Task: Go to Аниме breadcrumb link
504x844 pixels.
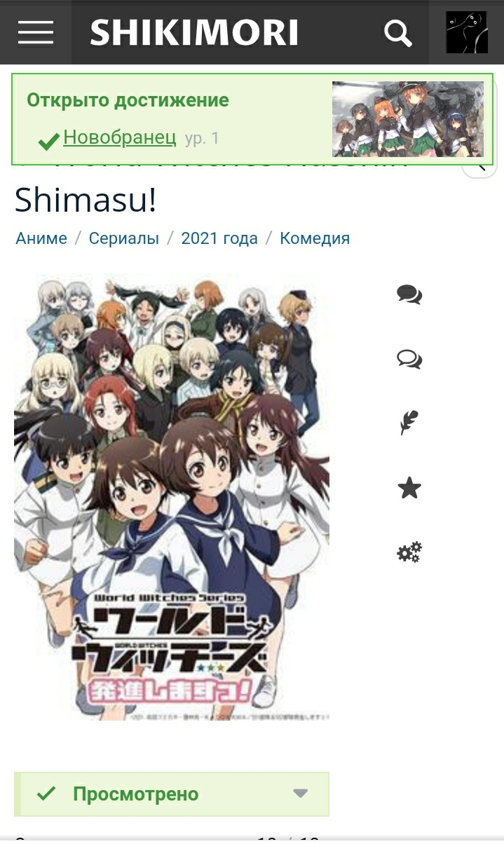Action: (x=41, y=238)
